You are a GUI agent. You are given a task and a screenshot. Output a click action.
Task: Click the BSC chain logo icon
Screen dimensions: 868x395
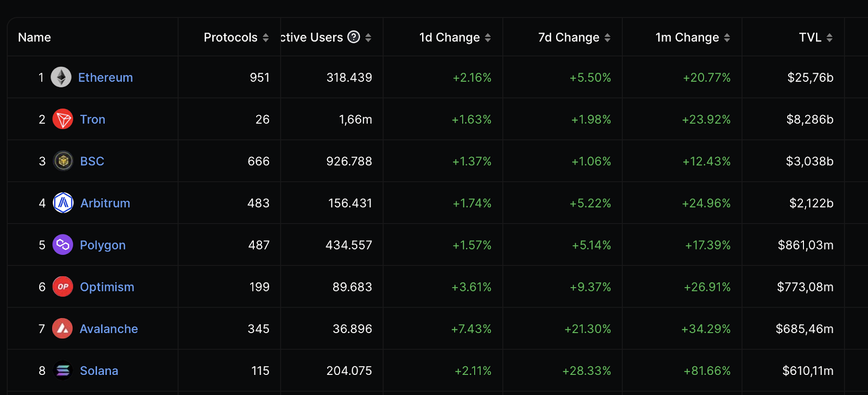coord(63,161)
